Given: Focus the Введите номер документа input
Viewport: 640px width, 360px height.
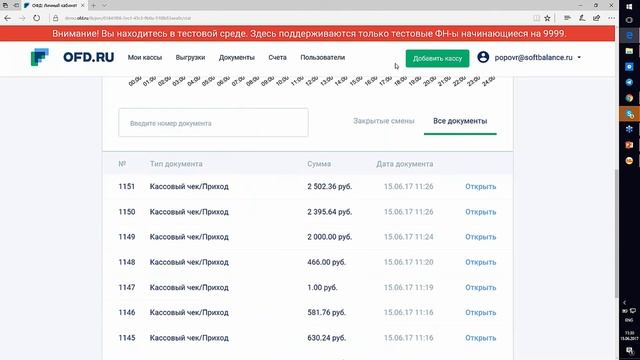Looking at the screenshot, I should click(213, 122).
